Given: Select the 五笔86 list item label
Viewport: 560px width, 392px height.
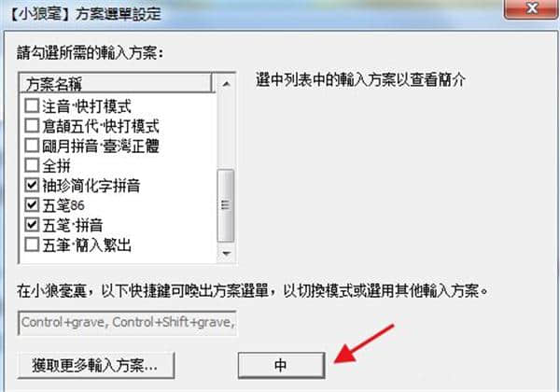Looking at the screenshot, I should point(63,205).
